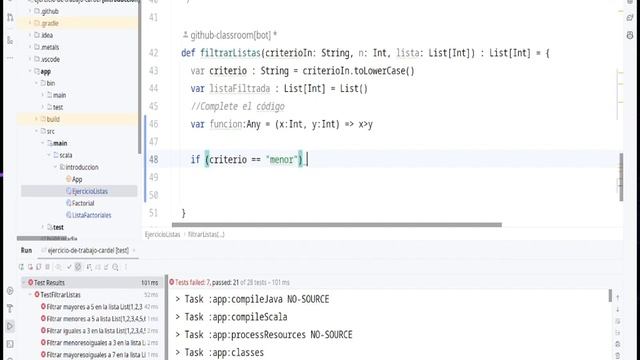Image resolution: width=640 pixels, height=360 pixels.
Task: Click github-classroom[bot] author annotation
Action: click(x=230, y=35)
